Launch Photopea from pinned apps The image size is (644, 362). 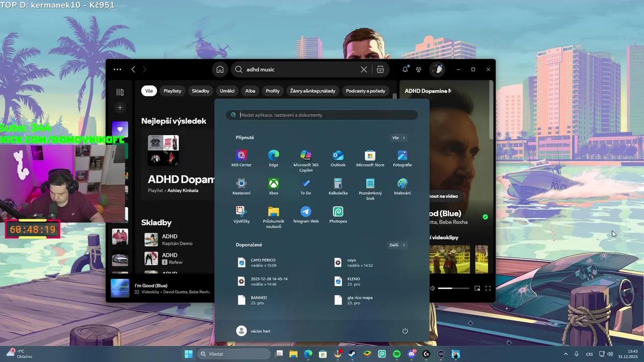[338, 215]
